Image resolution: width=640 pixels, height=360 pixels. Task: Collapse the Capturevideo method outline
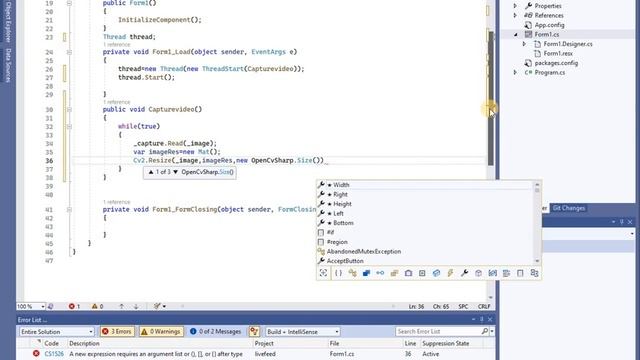pyautogui.click(x=69, y=109)
